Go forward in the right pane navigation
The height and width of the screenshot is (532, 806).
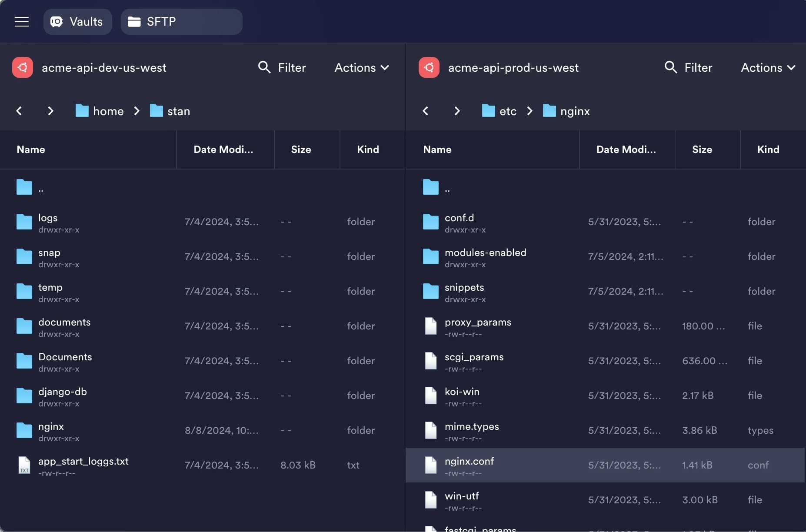(x=457, y=111)
